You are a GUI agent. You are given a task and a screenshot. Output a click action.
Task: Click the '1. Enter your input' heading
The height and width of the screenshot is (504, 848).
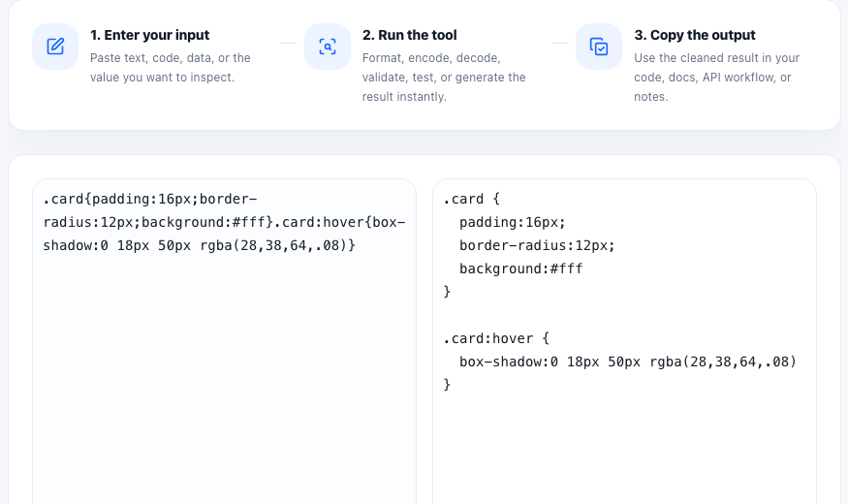click(x=150, y=35)
